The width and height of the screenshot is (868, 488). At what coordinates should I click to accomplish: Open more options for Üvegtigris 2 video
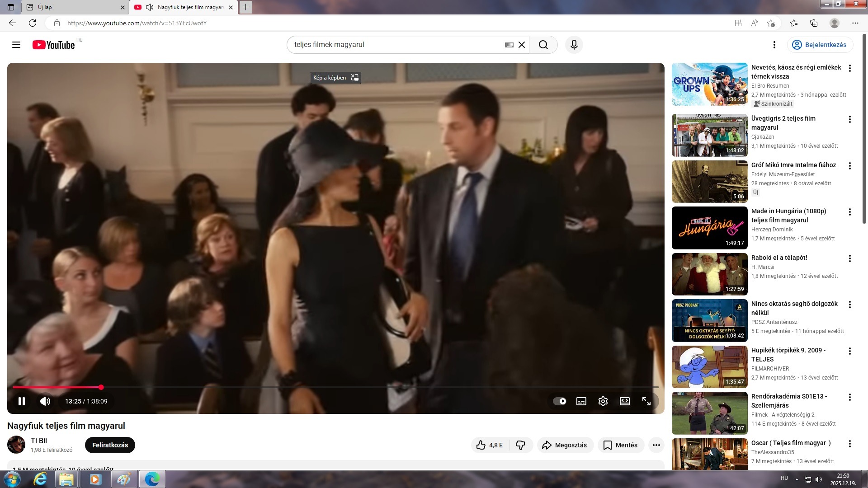(x=849, y=119)
